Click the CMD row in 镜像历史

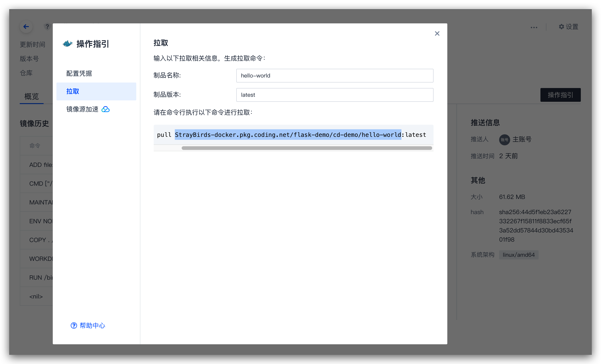(x=36, y=184)
